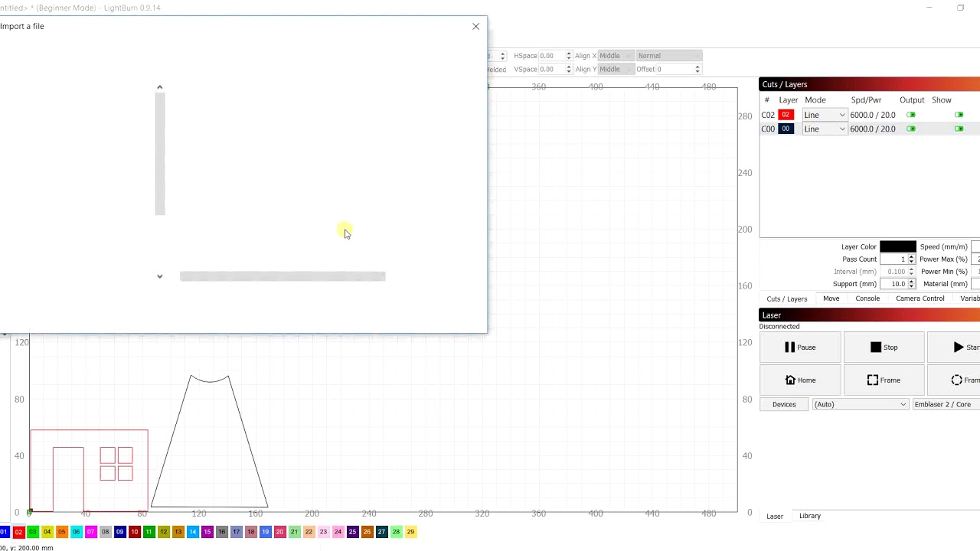Image resolution: width=980 pixels, height=551 pixels.
Task: Adjust the HSpace stepper arrows
Action: click(569, 56)
